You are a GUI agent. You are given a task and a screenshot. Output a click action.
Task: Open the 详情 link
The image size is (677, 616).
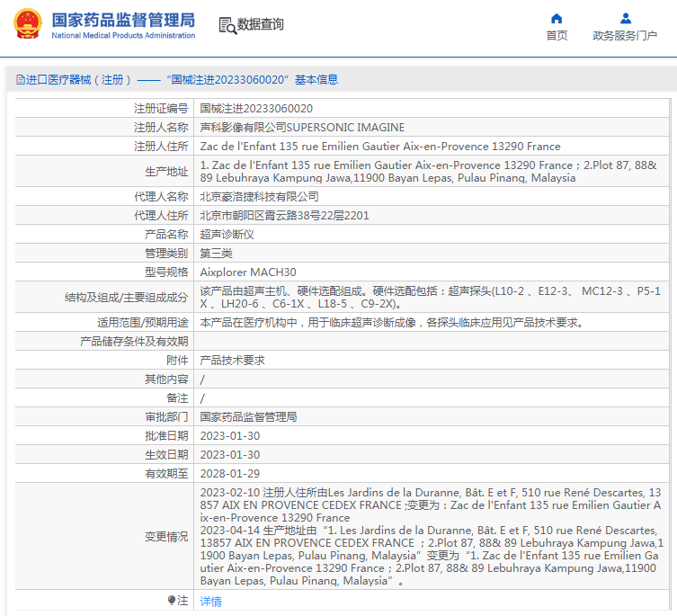[210, 601]
